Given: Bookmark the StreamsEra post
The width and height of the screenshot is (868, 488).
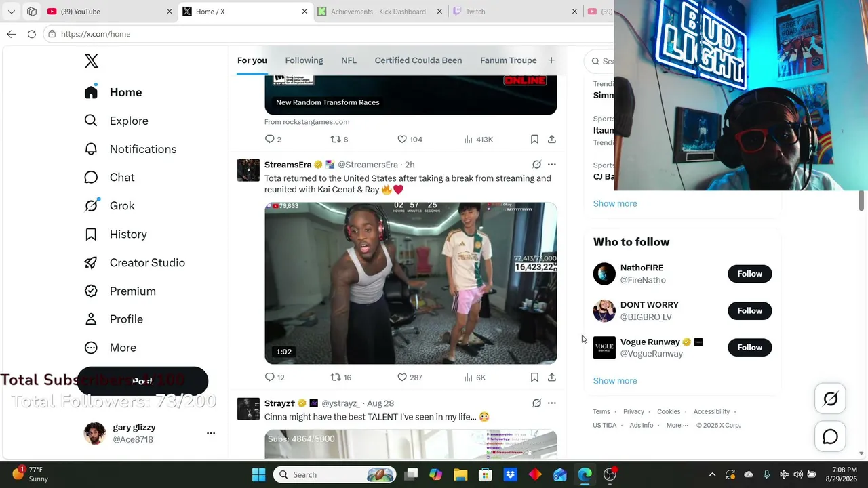Looking at the screenshot, I should (534, 377).
